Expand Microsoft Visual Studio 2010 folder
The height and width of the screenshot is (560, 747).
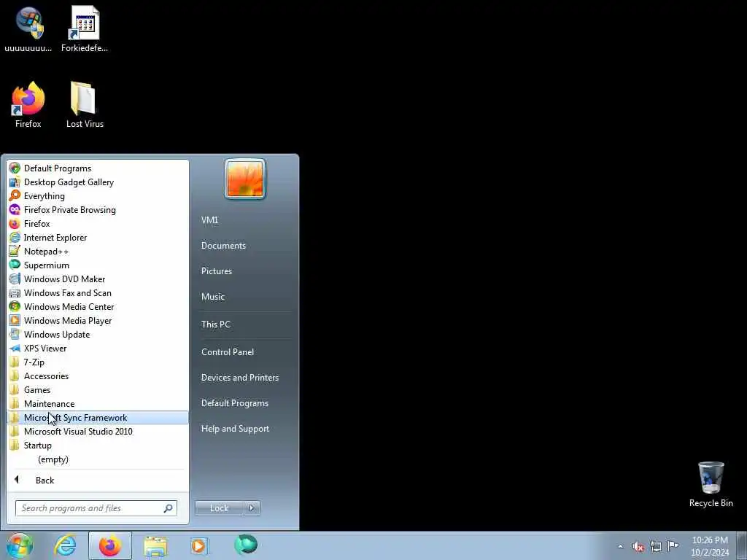point(98,431)
